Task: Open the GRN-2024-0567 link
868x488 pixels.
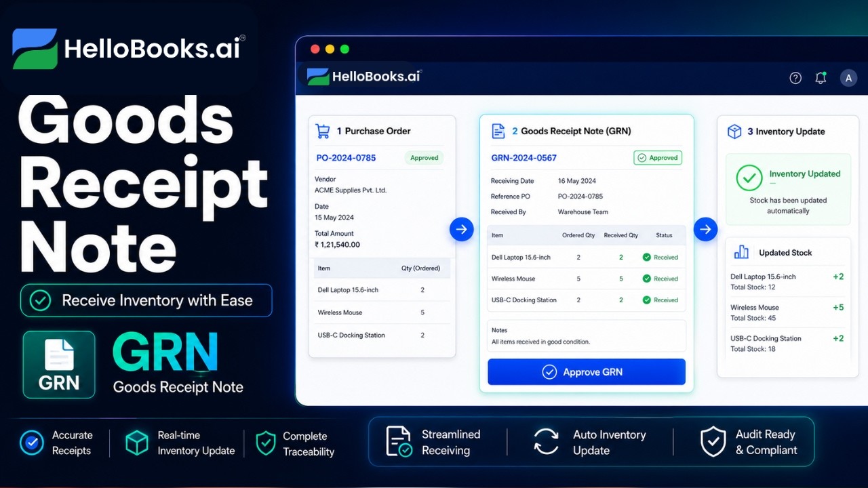Action: [x=524, y=158]
